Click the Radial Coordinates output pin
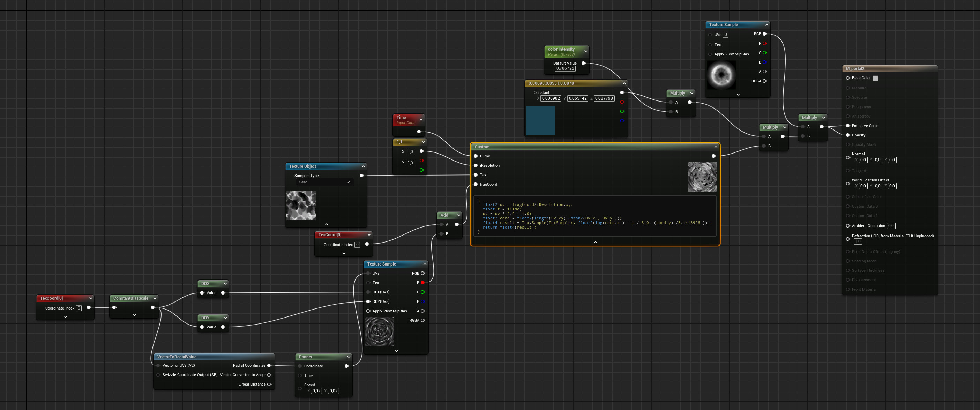This screenshot has width=980, height=410. pos(269,365)
